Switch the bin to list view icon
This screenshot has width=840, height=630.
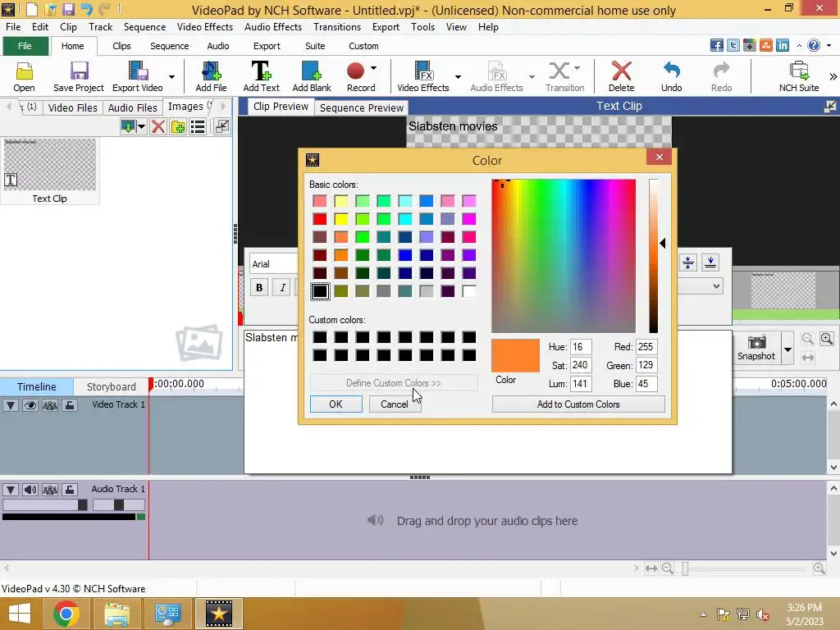[x=198, y=127]
